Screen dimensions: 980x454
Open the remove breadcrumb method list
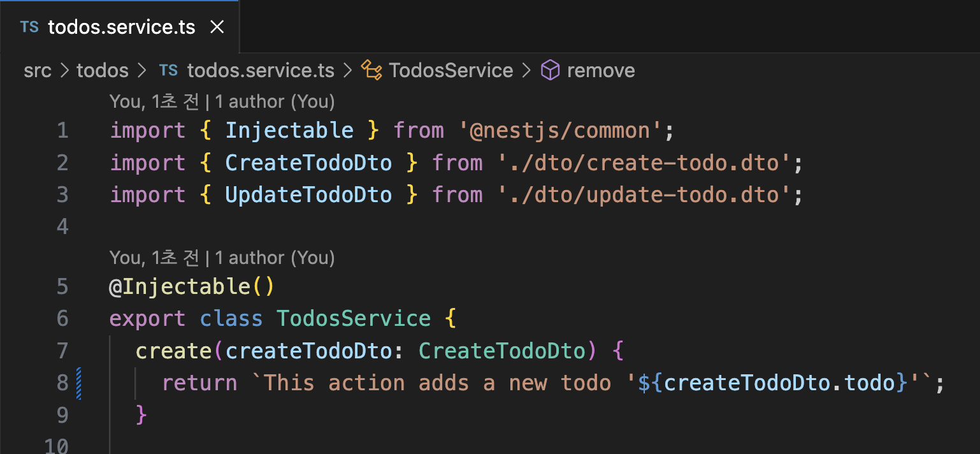click(601, 70)
